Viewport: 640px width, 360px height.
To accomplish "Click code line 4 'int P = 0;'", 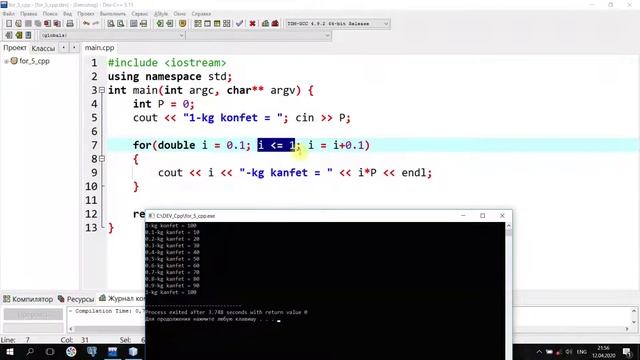I will click(164, 104).
